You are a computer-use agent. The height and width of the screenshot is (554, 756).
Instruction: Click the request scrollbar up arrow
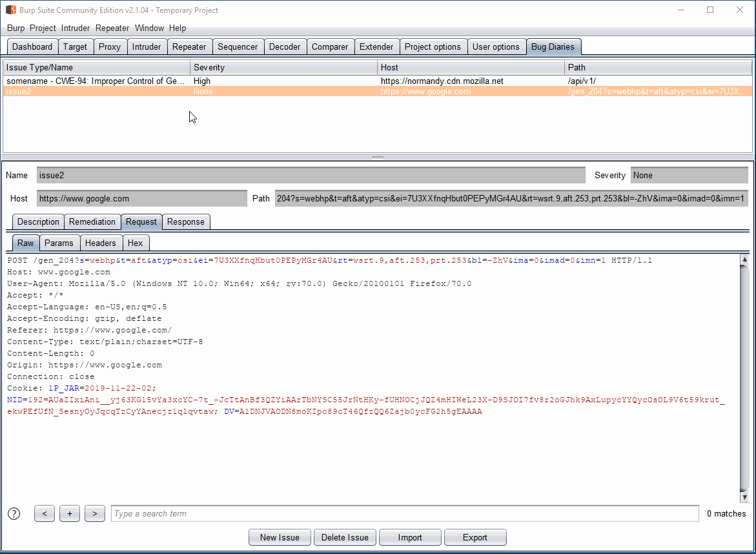pyautogui.click(x=744, y=260)
